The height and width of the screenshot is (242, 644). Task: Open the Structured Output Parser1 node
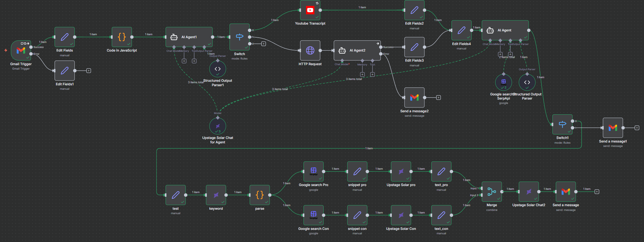[218, 69]
